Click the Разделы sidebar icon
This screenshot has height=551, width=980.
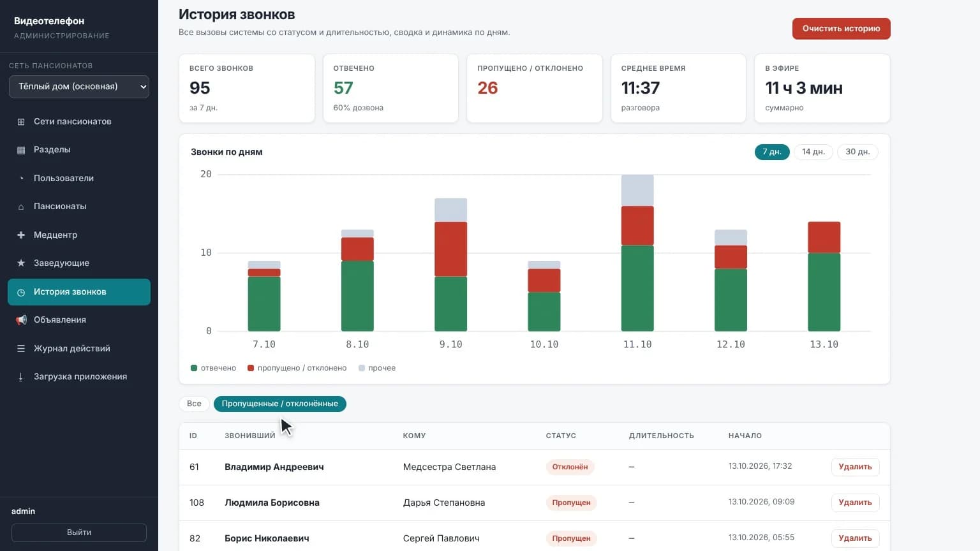[x=21, y=150]
